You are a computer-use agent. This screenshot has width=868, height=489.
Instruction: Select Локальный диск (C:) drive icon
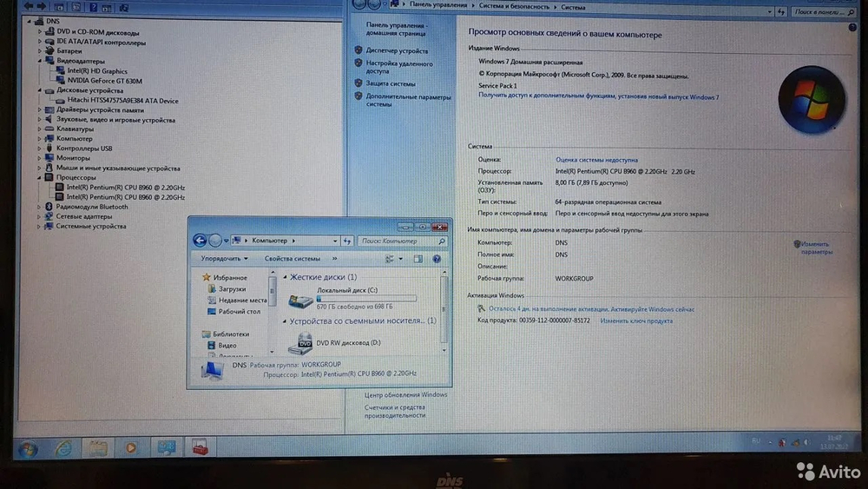tap(300, 301)
